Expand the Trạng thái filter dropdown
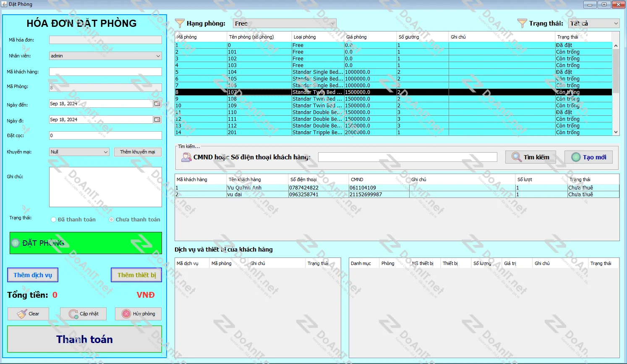The width and height of the screenshot is (627, 364). (x=593, y=23)
